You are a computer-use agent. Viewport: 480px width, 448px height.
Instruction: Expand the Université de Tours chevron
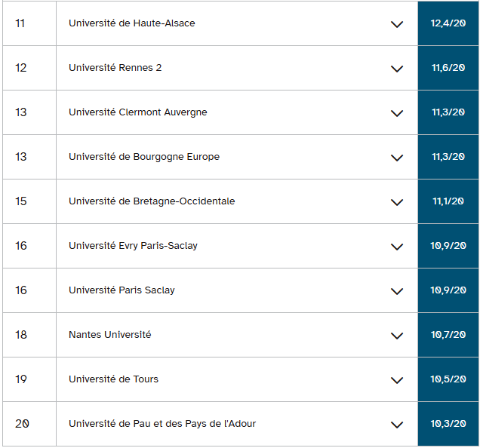[397, 380]
